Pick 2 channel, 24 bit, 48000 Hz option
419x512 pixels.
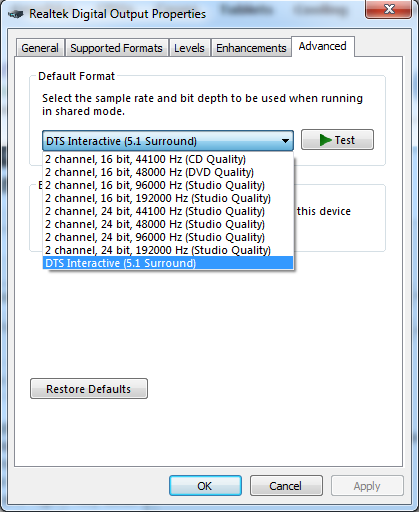pos(168,224)
